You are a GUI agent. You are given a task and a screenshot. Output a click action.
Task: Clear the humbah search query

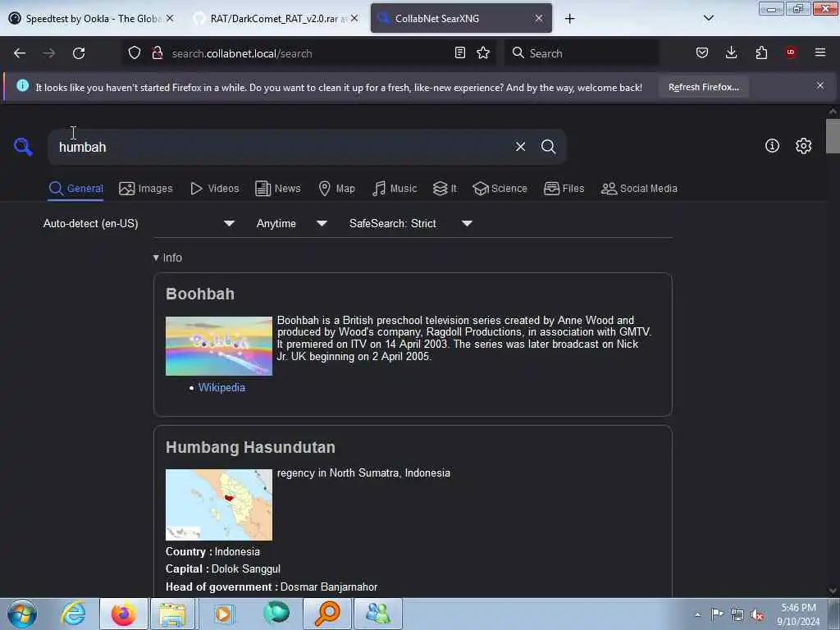pyautogui.click(x=520, y=146)
